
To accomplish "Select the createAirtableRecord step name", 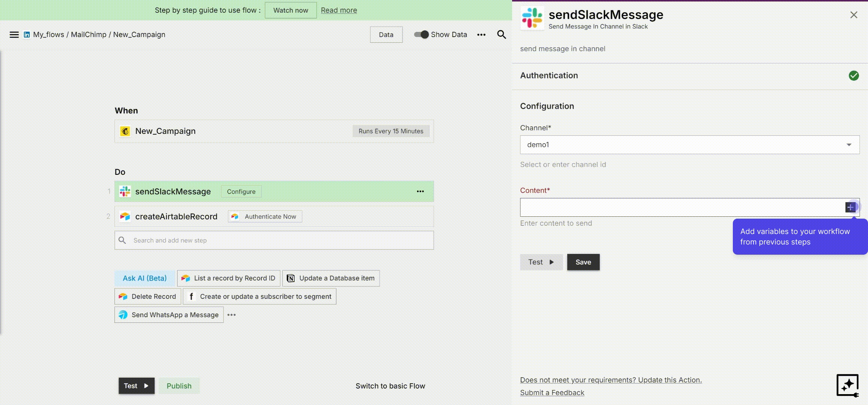I will point(176,217).
